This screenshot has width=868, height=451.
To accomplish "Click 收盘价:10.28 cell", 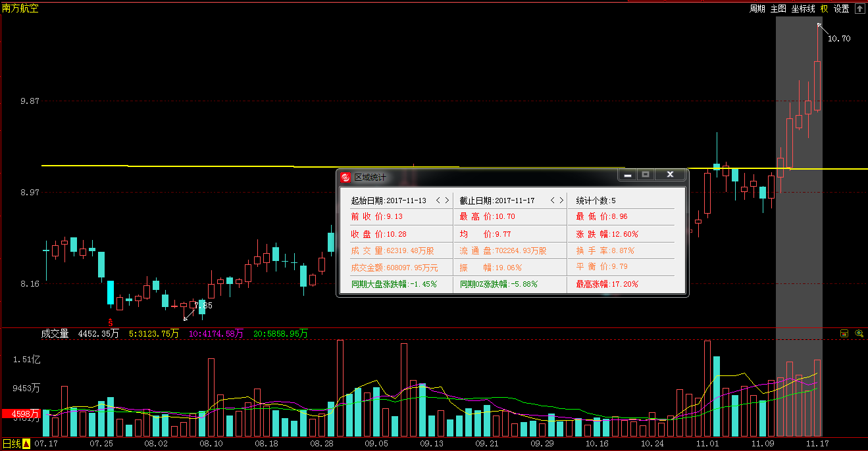I will click(379, 234).
